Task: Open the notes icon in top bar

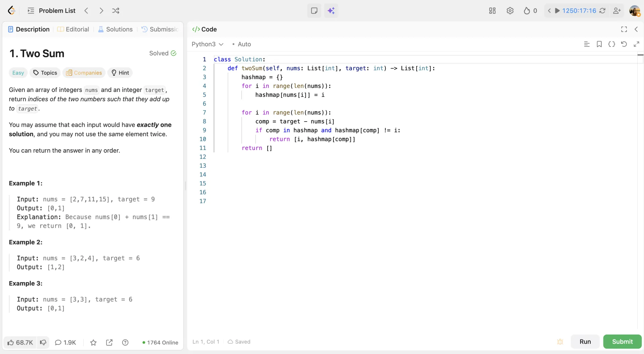Action: point(314,11)
